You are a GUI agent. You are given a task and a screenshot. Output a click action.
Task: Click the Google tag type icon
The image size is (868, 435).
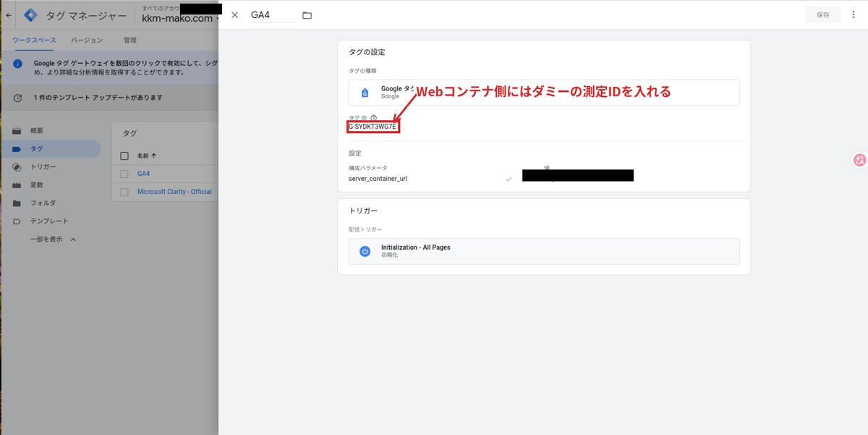[x=365, y=93]
